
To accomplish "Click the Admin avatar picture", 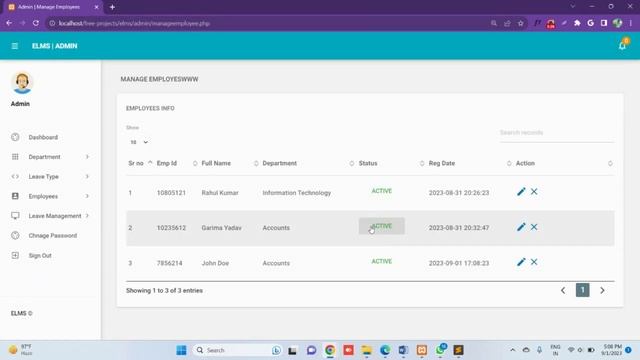I will point(22,83).
